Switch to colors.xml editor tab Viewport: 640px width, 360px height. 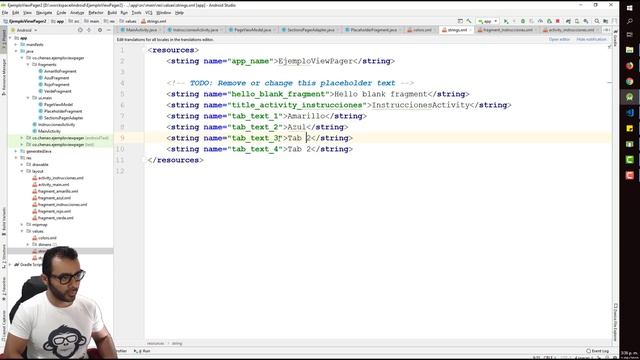point(422,30)
